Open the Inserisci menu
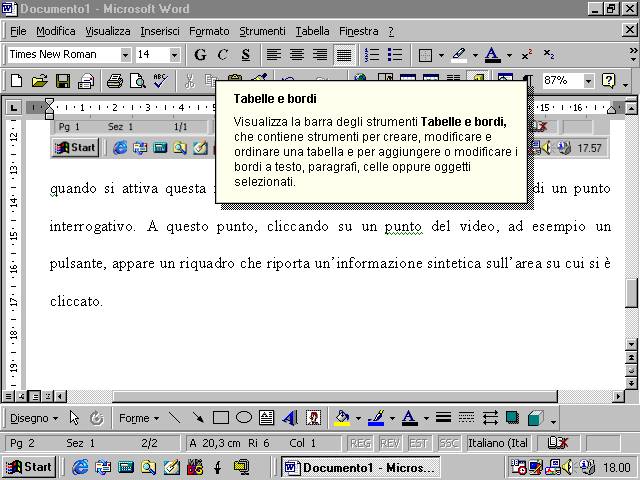Screen dimensions: 640x480 coord(160,31)
